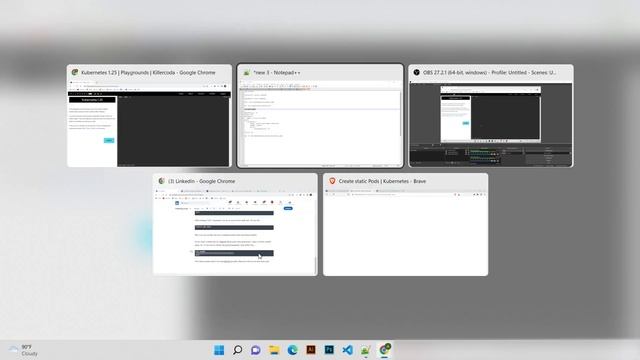The image size is (640, 360).
Task: Open Notepad++ from the taskbar
Action: 366,350
